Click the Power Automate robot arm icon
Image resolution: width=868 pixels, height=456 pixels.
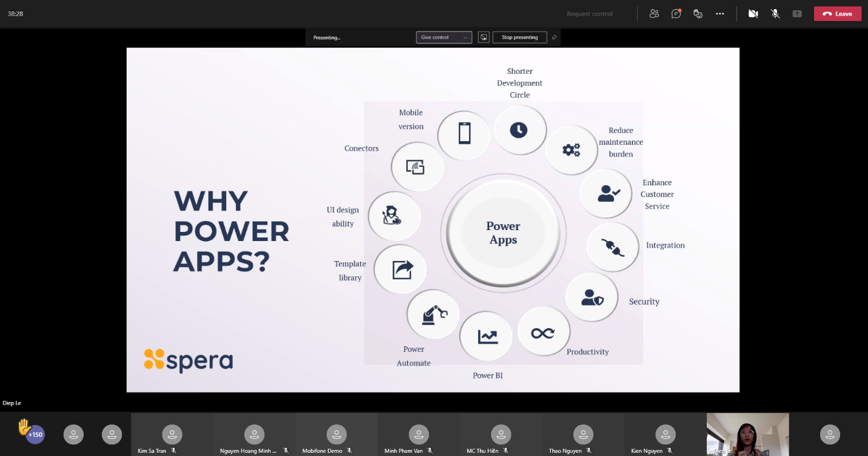pyautogui.click(x=434, y=314)
